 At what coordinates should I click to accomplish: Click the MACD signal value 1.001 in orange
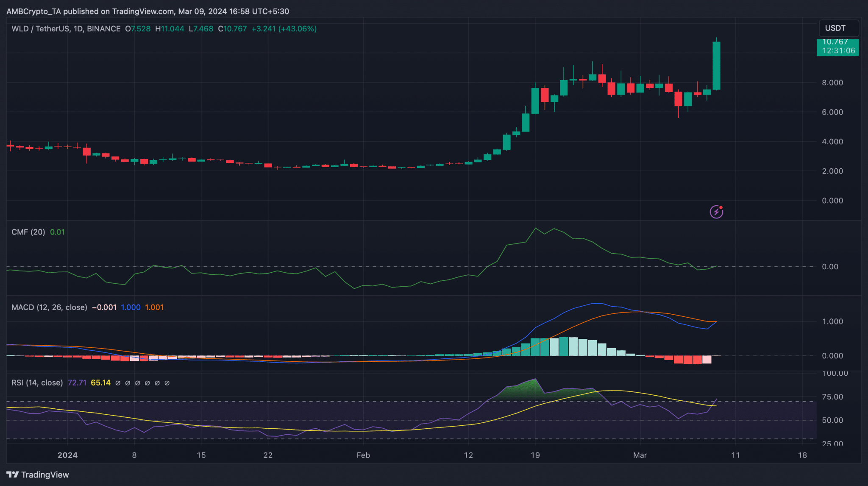pos(154,307)
